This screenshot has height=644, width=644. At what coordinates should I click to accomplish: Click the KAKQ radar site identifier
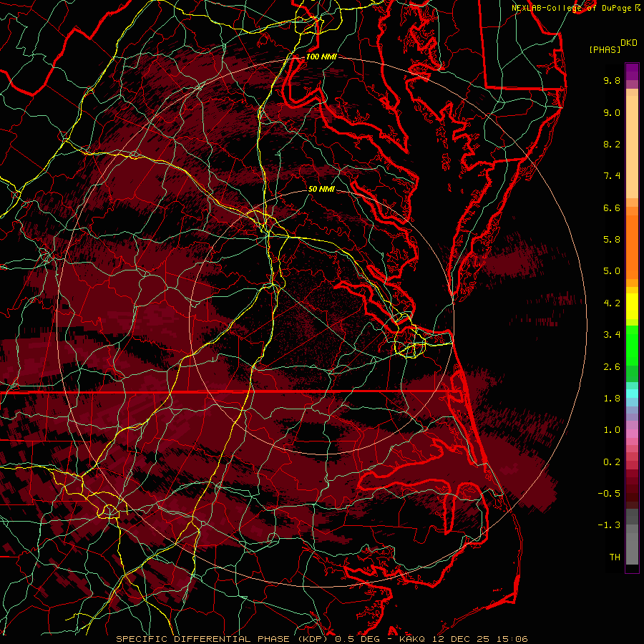pyautogui.click(x=412, y=639)
